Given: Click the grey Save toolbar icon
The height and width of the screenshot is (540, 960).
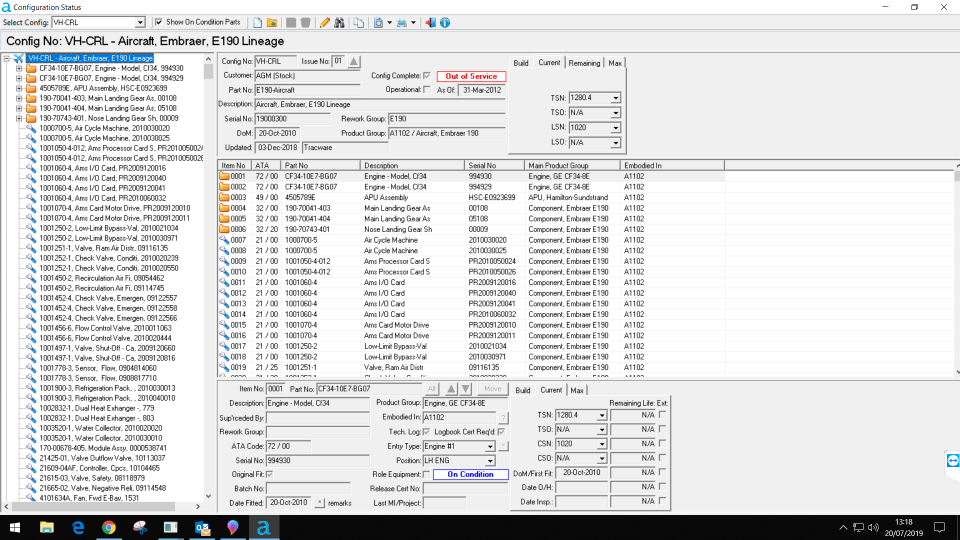Looking at the screenshot, I should 291,23.
